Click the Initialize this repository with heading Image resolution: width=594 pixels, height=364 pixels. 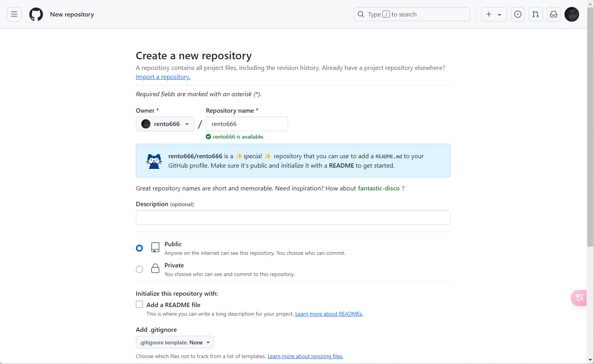click(x=177, y=294)
